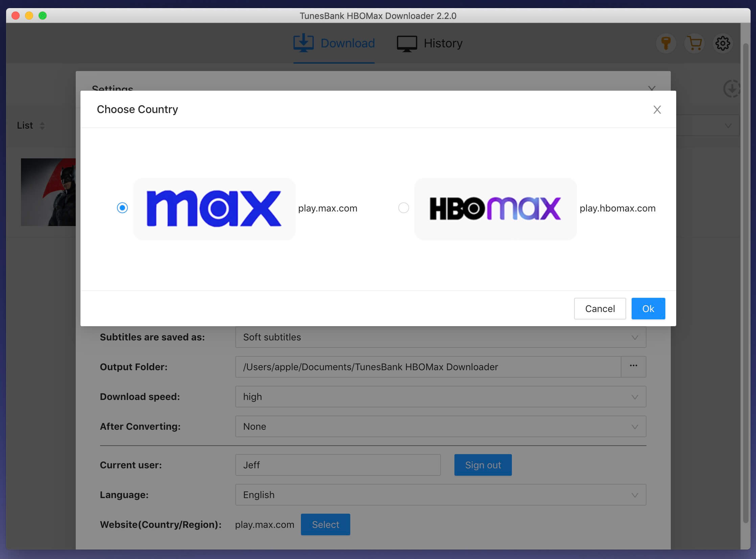The image size is (756, 559).
Task: Expand the After Converting dropdown
Action: point(441,426)
